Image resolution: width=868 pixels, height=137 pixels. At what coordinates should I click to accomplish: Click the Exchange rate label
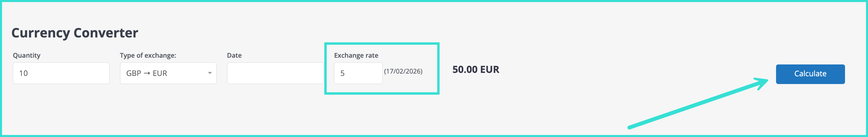[356, 55]
